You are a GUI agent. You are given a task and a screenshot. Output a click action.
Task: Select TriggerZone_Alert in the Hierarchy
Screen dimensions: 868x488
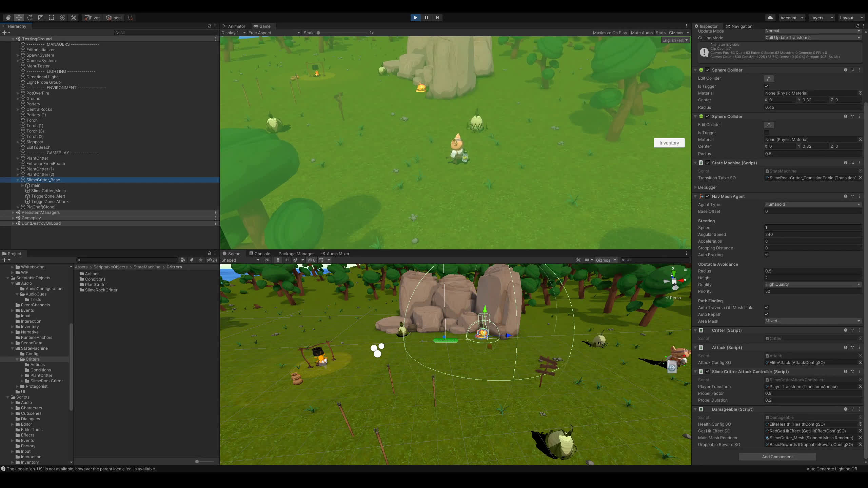tap(48, 196)
